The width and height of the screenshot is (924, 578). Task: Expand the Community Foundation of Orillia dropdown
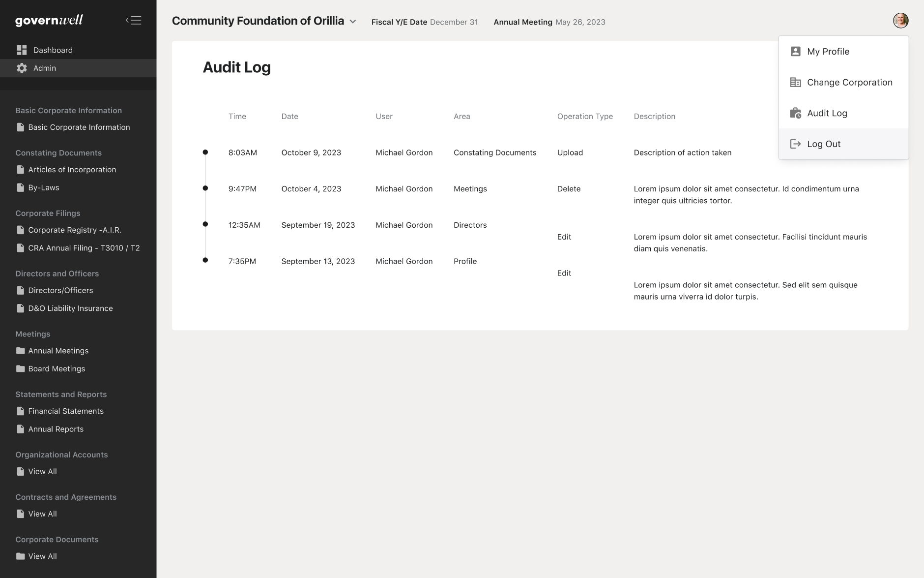pyautogui.click(x=352, y=22)
